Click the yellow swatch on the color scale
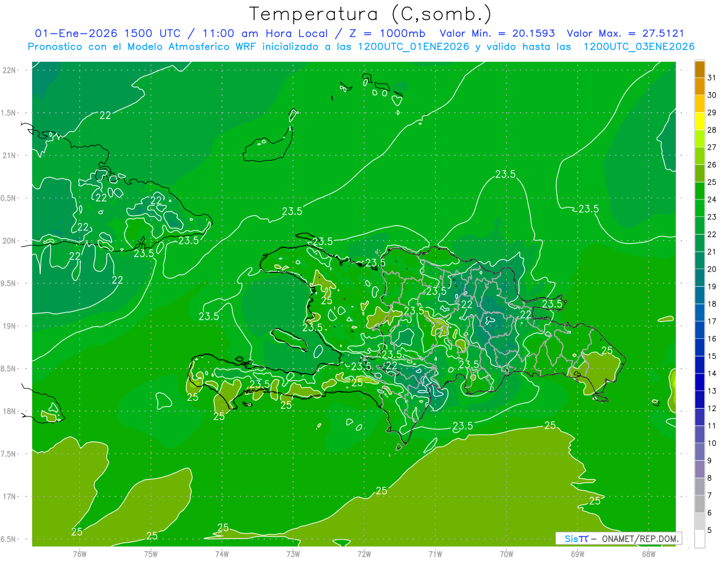The height and width of the screenshot is (562, 728). pyautogui.click(x=699, y=121)
